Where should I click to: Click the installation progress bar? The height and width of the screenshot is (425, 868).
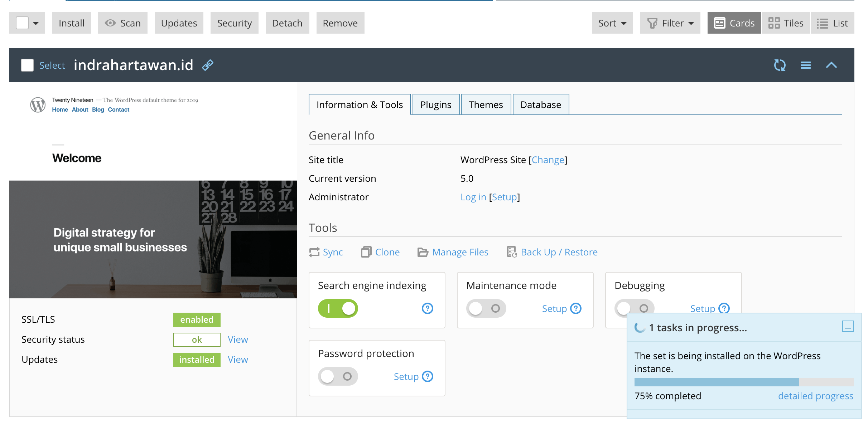coord(744,382)
